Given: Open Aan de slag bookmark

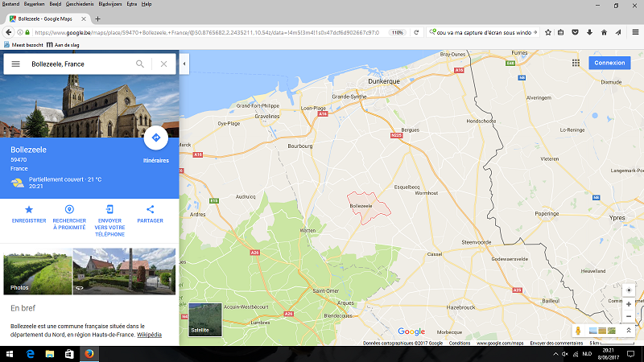Looking at the screenshot, I should point(63,45).
